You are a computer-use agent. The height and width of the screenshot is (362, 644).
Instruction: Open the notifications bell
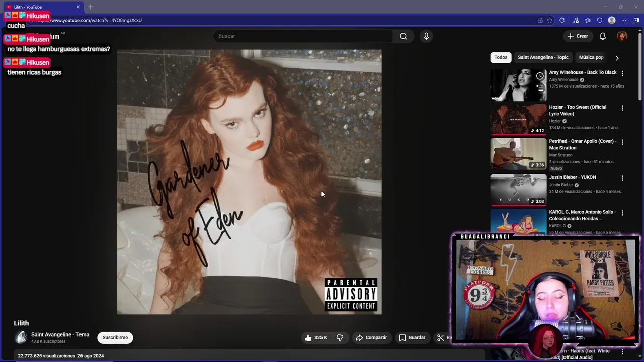[603, 36]
